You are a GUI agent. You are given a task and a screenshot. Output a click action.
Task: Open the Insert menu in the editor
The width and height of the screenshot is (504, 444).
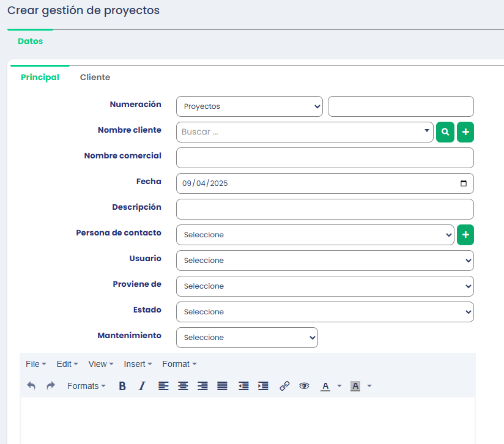coord(138,364)
